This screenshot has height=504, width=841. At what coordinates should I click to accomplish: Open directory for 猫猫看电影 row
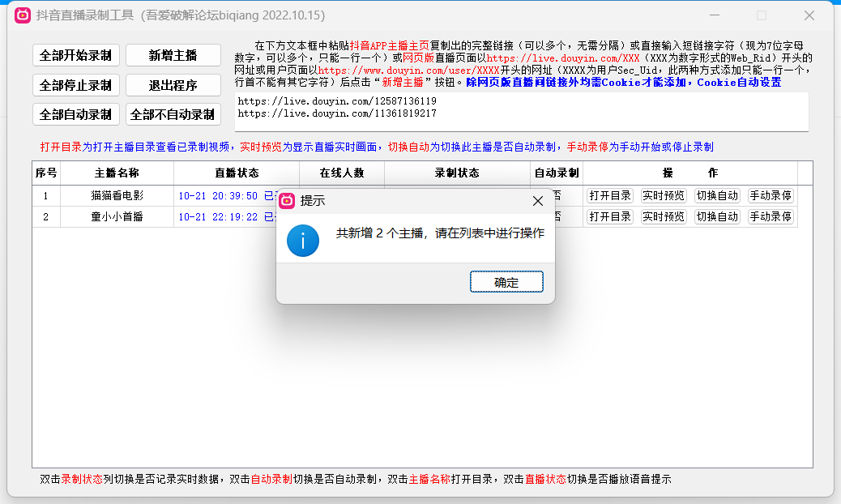pos(610,195)
